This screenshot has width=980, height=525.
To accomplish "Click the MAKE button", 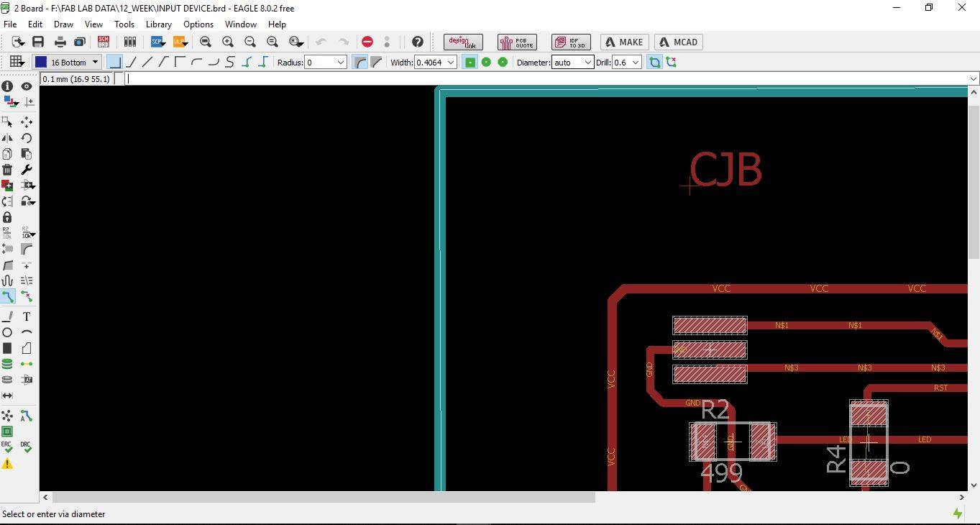I will 624,42.
